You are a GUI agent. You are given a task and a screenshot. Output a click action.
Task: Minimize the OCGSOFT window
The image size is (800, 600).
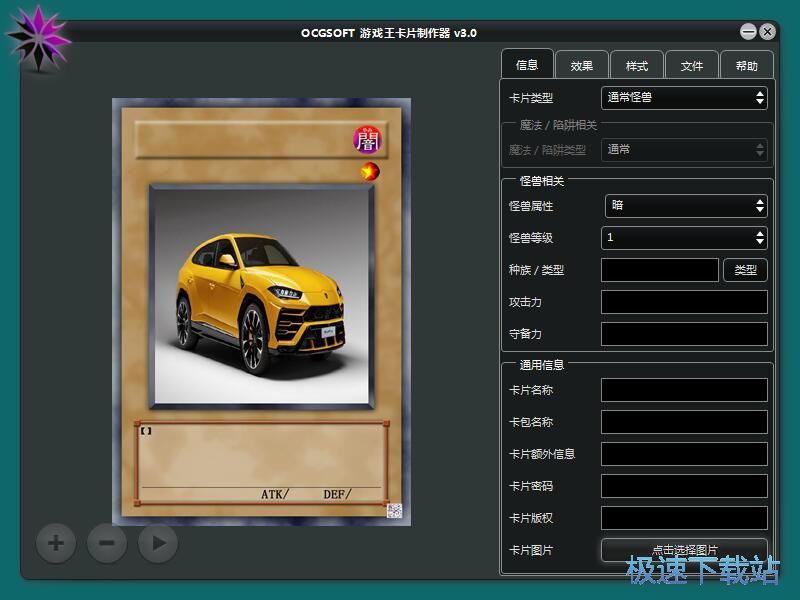click(x=748, y=32)
